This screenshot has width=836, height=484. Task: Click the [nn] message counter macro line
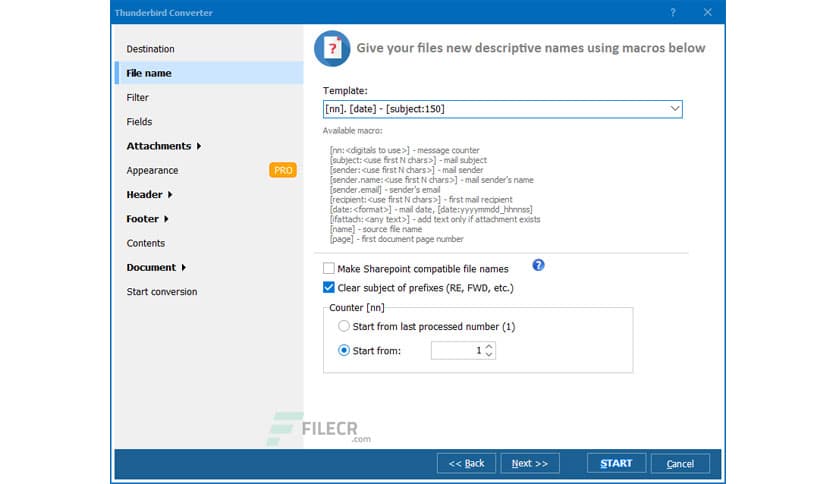pyautogui.click(x=405, y=150)
